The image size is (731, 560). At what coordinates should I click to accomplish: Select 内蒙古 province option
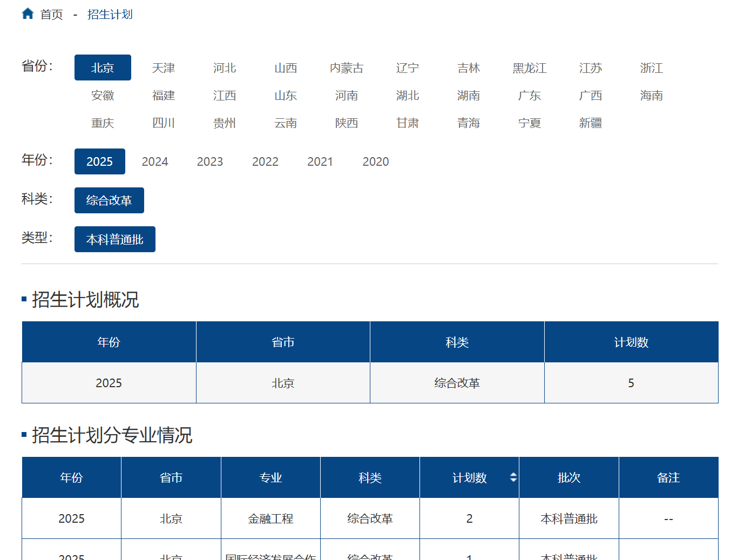(346, 68)
